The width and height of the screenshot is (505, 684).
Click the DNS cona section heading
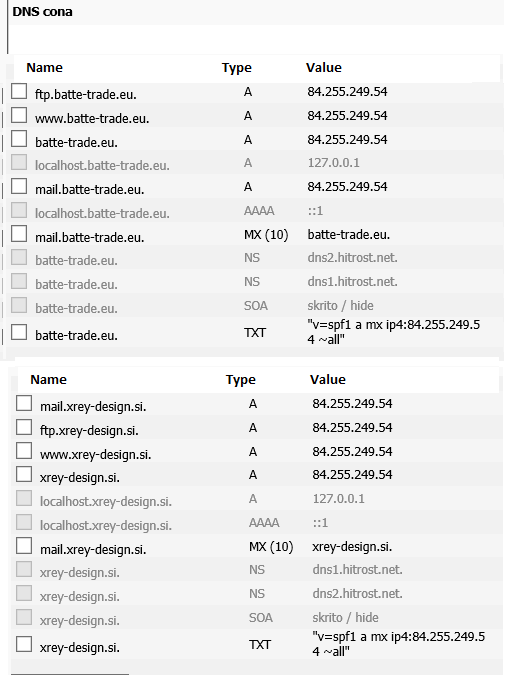pos(42,12)
